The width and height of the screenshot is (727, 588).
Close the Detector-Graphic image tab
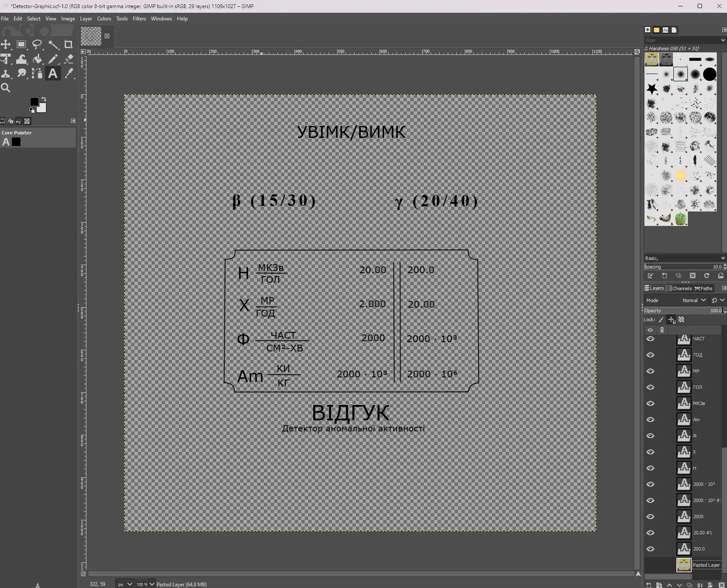coord(107,36)
